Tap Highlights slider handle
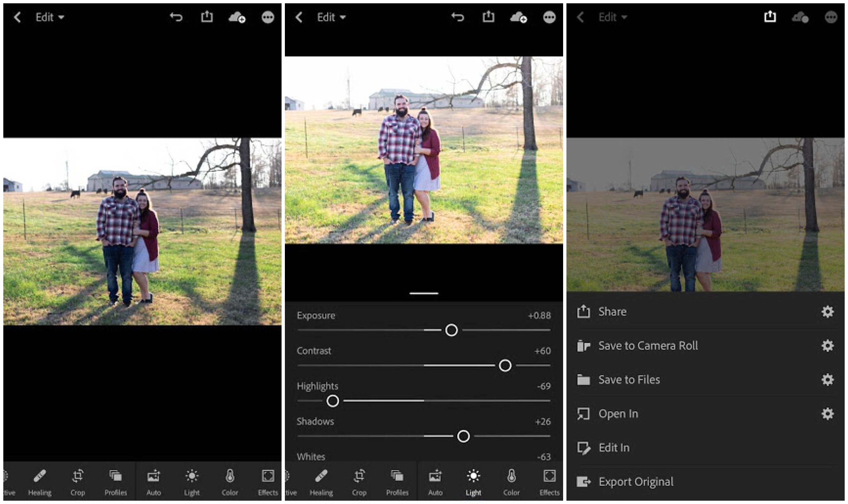The image size is (848, 504). coord(332,401)
